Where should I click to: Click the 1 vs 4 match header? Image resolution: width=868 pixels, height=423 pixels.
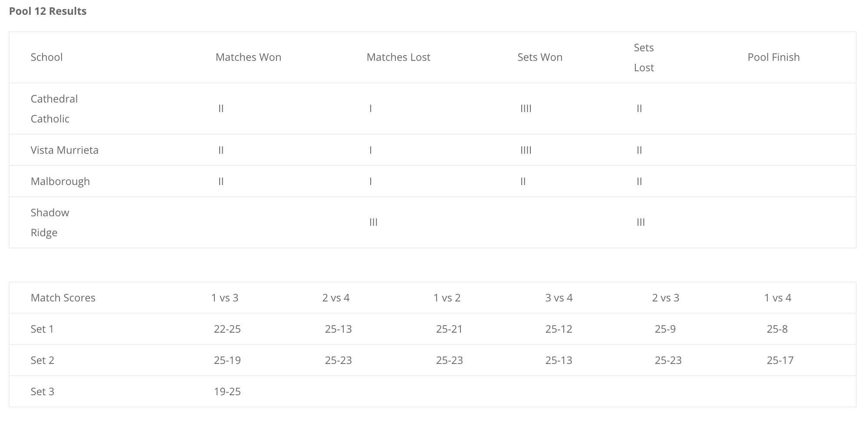[x=778, y=298]
